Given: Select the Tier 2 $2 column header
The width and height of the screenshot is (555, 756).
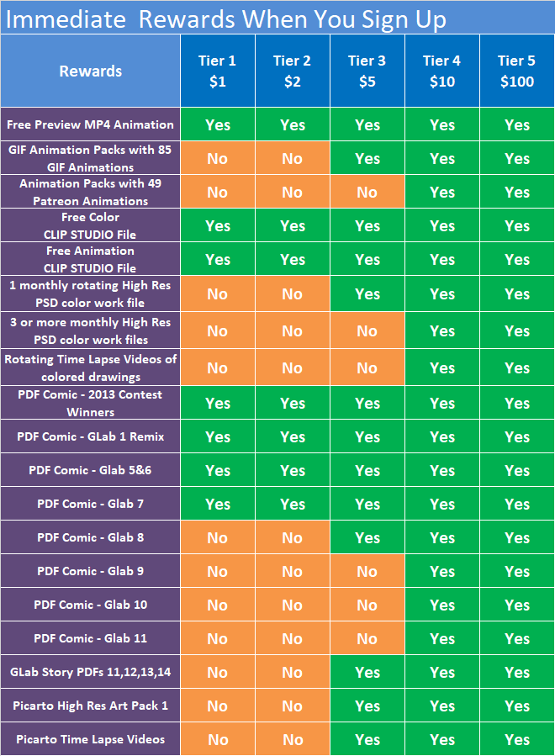Looking at the screenshot, I should 292,71.
